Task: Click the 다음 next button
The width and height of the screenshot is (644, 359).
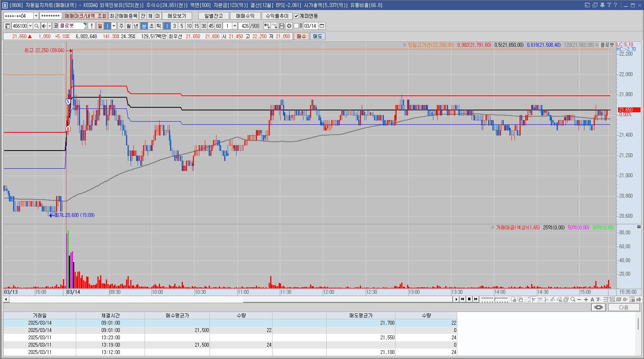Action: pos(624,307)
